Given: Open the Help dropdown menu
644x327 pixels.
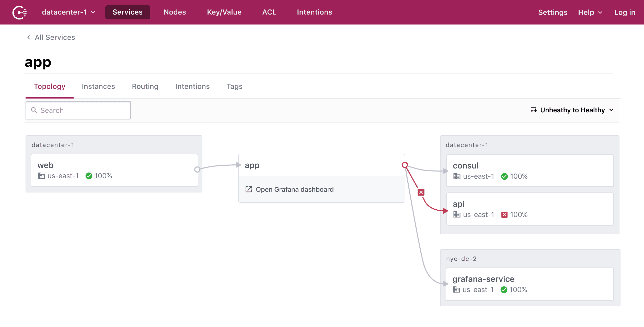Looking at the screenshot, I should pyautogui.click(x=590, y=12).
